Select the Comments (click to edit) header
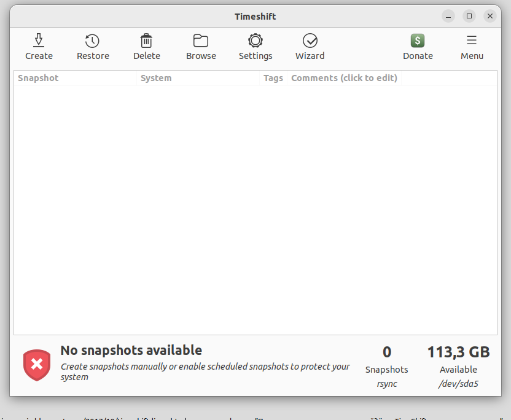 point(344,78)
